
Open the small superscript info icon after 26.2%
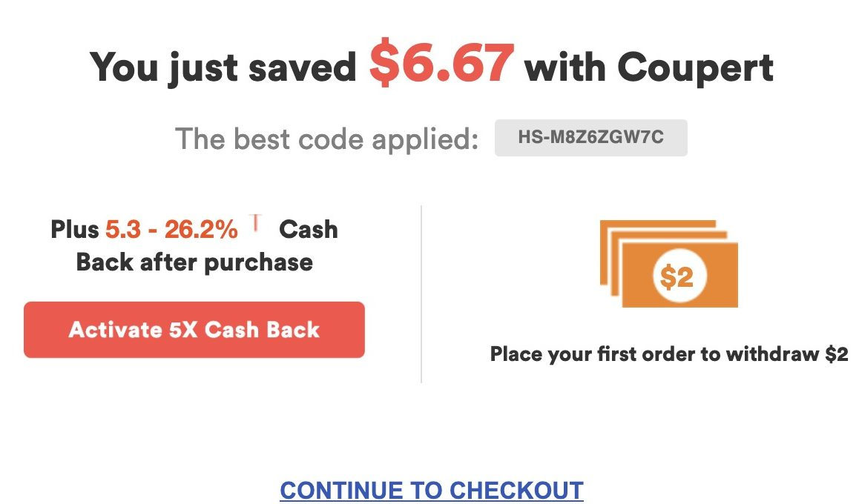(x=254, y=222)
